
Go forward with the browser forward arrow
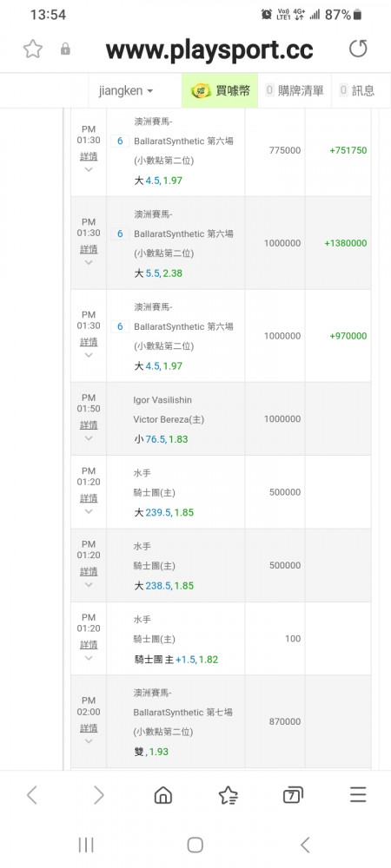[x=98, y=795]
